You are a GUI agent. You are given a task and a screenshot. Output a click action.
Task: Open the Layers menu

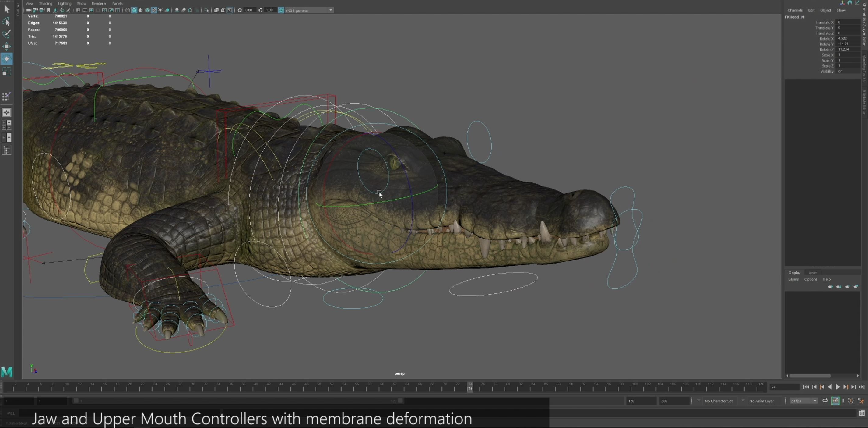(x=793, y=279)
